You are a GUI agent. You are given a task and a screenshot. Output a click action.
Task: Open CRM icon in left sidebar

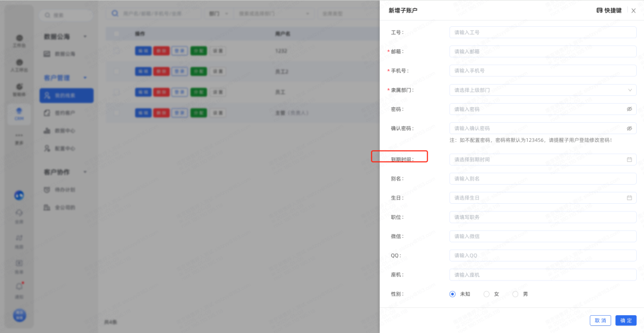point(19,113)
